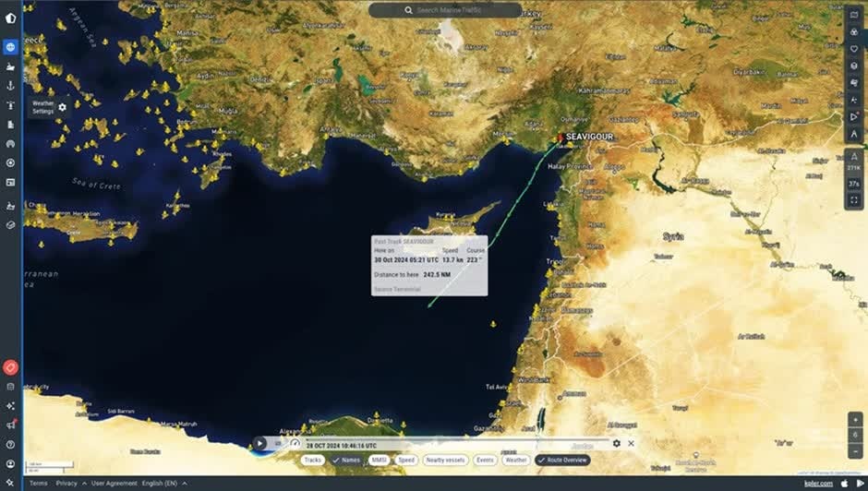Viewport: 868px width, 491px height.
Task: Open the ports anchor icon in sidebar
Action: (x=10, y=85)
